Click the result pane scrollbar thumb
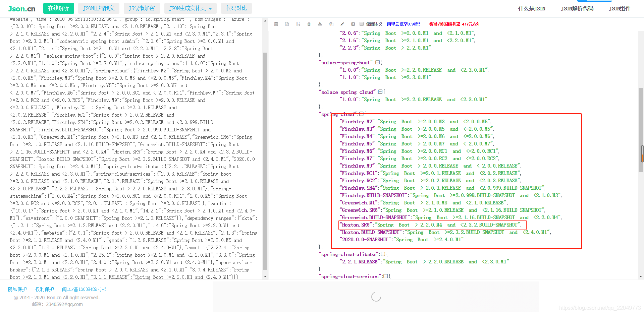This screenshot has width=644, height=314. [x=641, y=130]
